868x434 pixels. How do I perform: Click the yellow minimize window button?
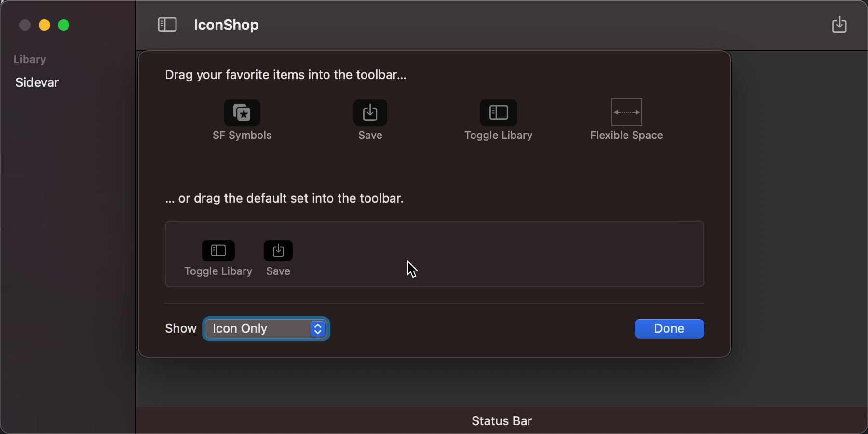44,25
